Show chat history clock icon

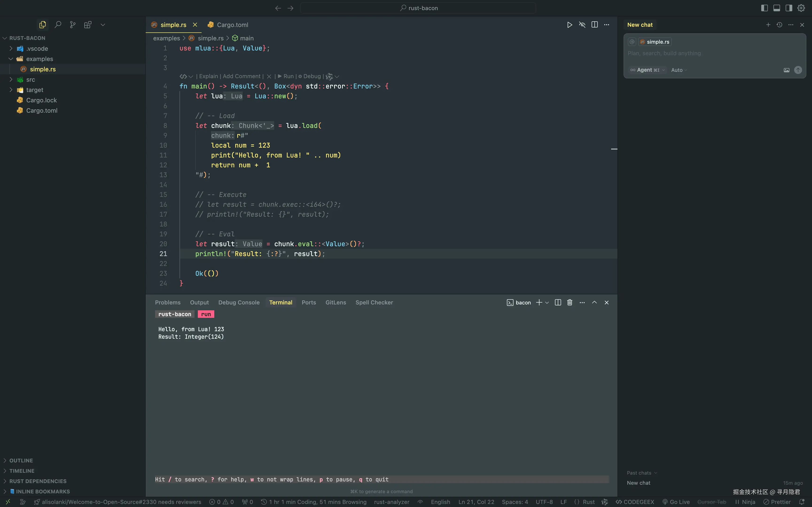tap(779, 25)
